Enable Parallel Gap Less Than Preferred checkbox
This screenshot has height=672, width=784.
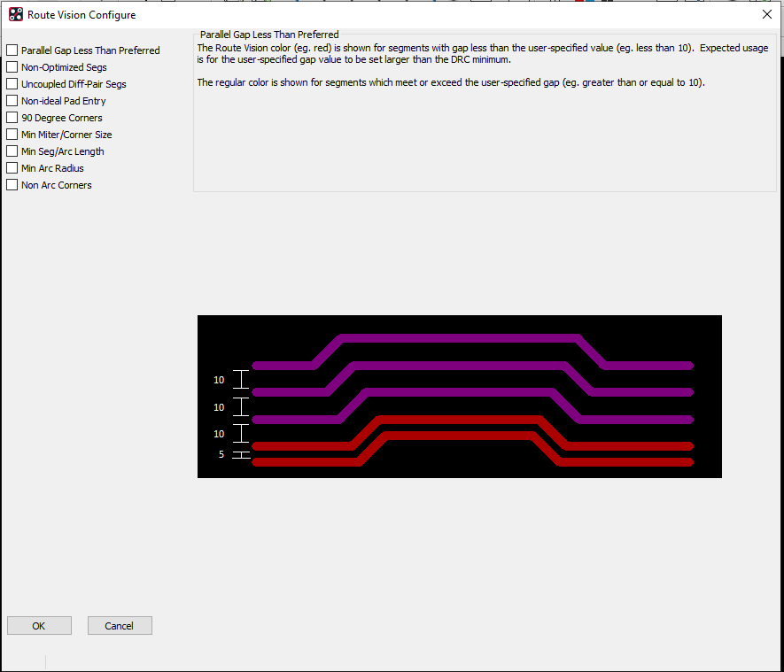12,50
